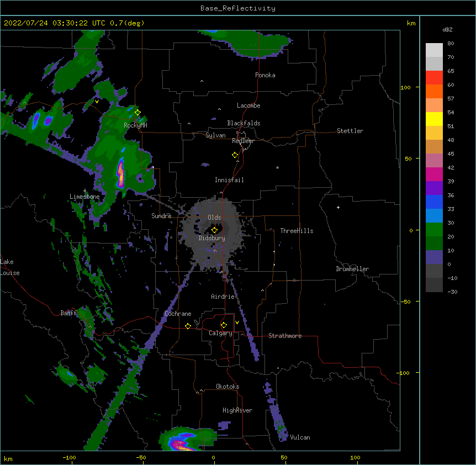Select the Strathmore label
The image size is (476, 465).
pos(285,336)
